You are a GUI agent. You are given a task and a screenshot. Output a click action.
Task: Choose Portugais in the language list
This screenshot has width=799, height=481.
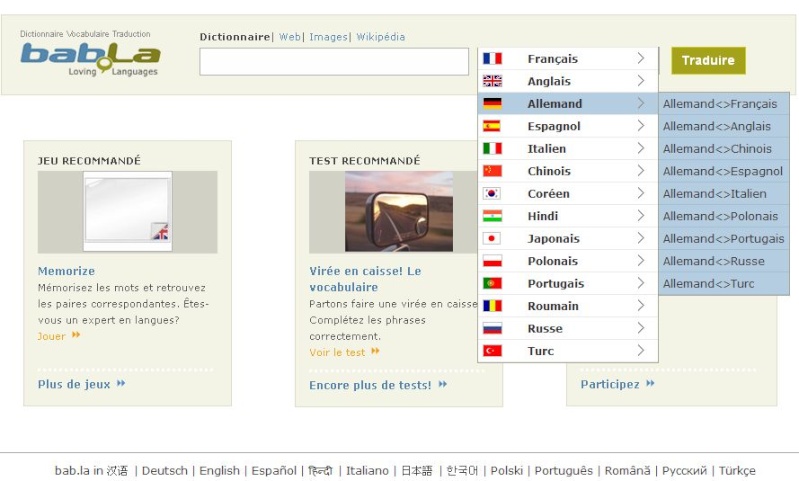[568, 283]
